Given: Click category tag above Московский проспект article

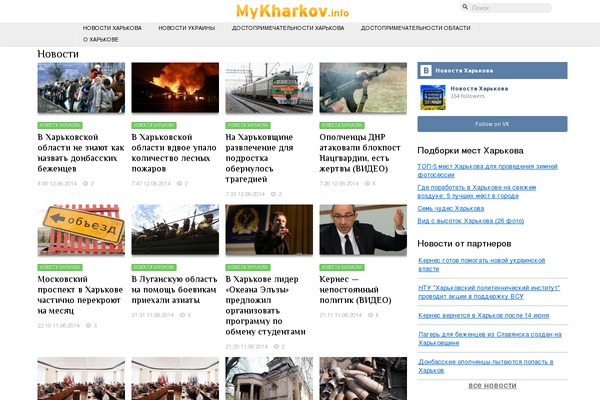Looking at the screenshot, I should tap(60, 267).
